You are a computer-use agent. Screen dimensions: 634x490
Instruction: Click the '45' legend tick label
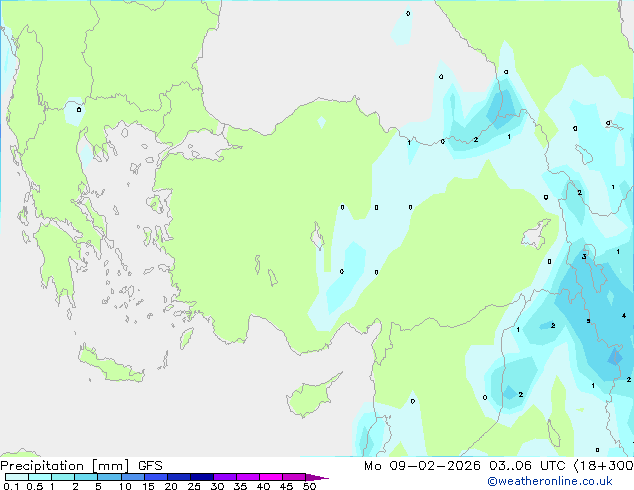click(286, 486)
